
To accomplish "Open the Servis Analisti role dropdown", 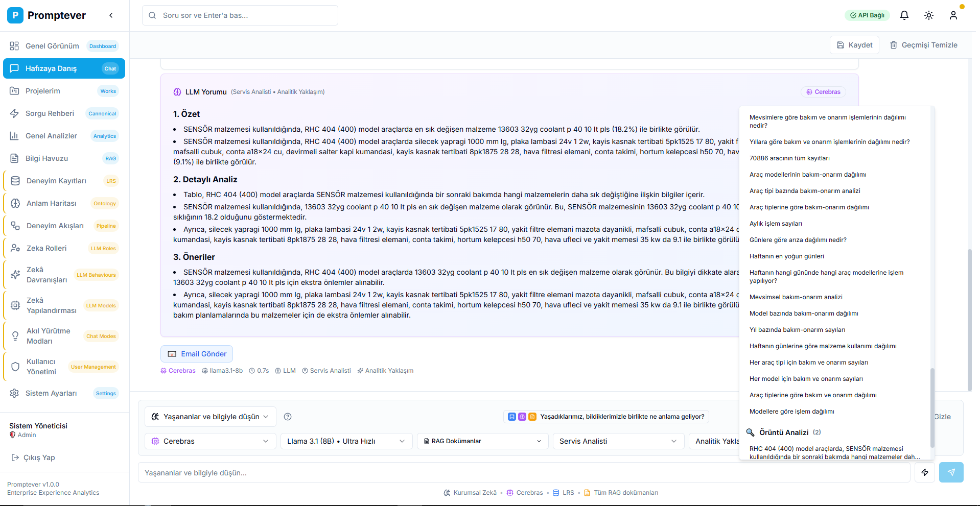I will point(618,441).
